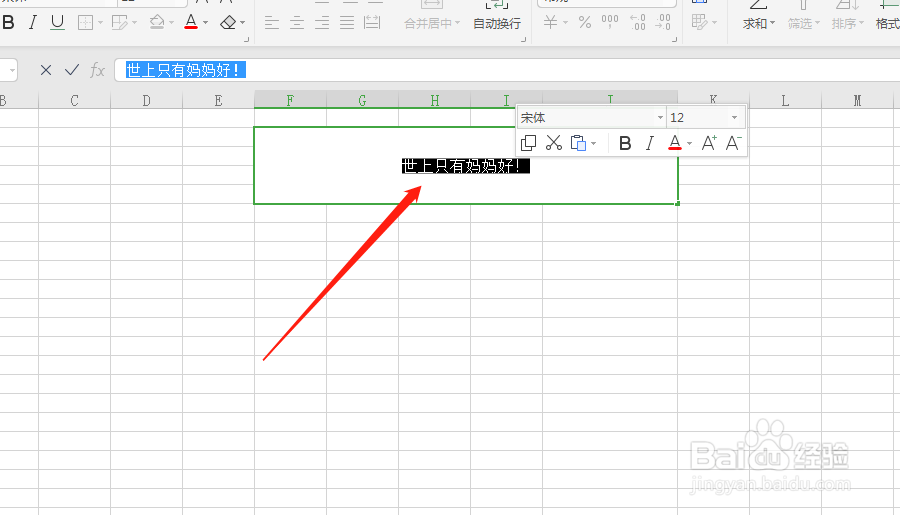This screenshot has width=900, height=515.
Task: Open fill color dropdown arrow
Action: coord(171,23)
